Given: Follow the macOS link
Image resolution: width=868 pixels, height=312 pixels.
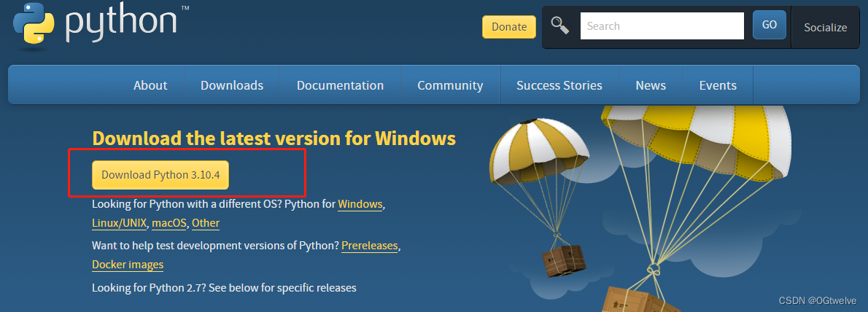Looking at the screenshot, I should click(168, 224).
